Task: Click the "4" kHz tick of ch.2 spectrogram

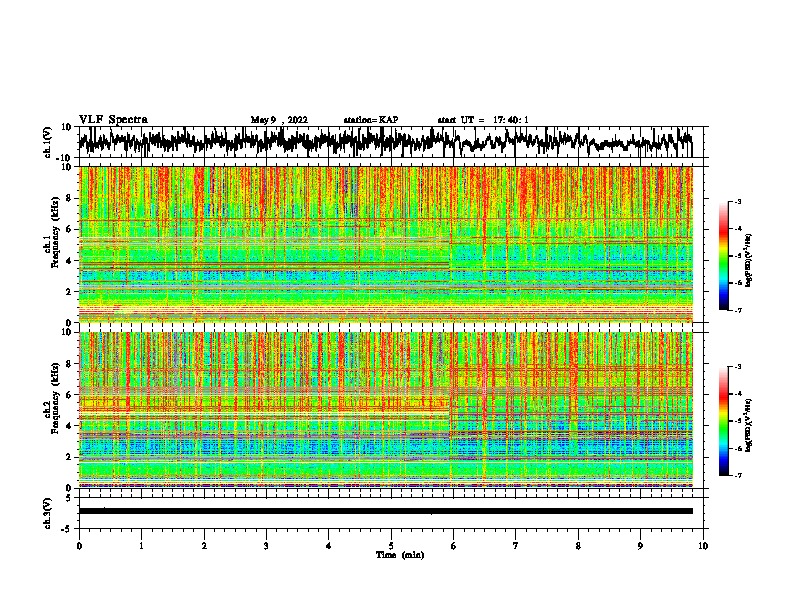Action: point(70,426)
